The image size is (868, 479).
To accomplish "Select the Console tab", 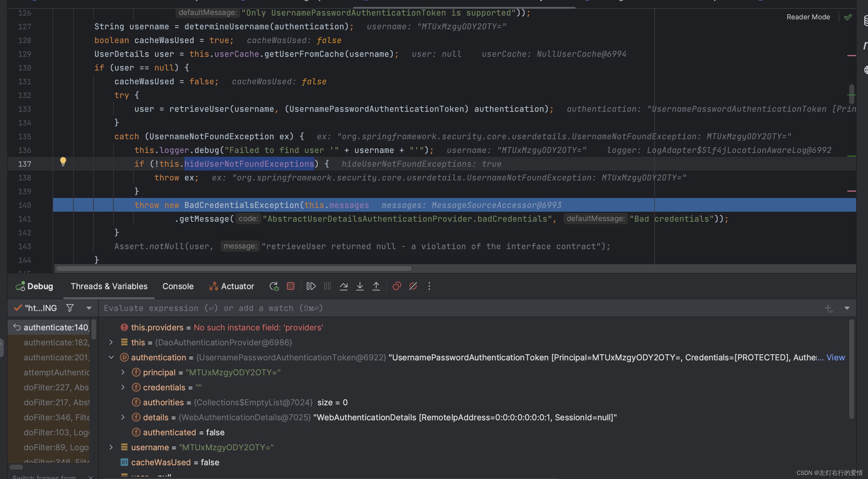I will pos(178,285).
